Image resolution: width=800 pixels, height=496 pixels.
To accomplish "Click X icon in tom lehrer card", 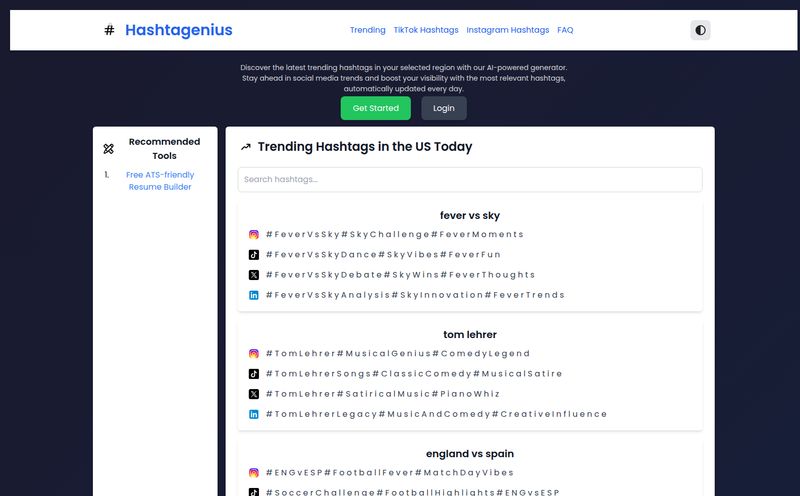I will 254,394.
